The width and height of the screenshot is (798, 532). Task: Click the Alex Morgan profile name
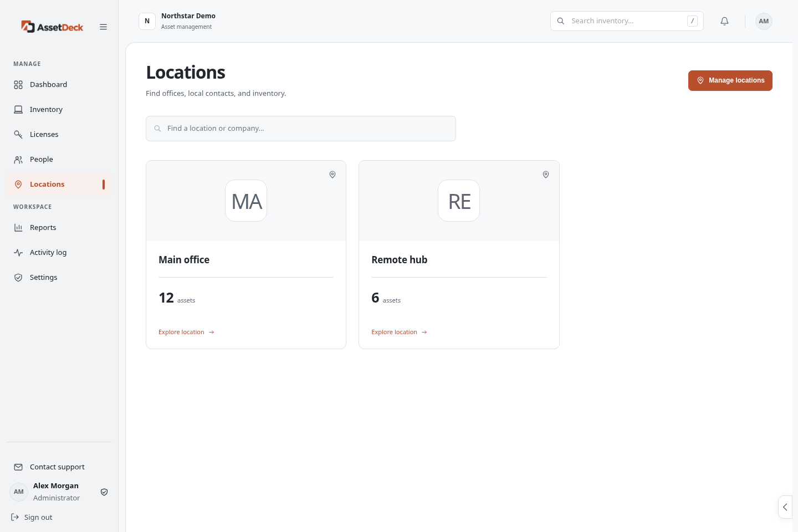point(56,485)
